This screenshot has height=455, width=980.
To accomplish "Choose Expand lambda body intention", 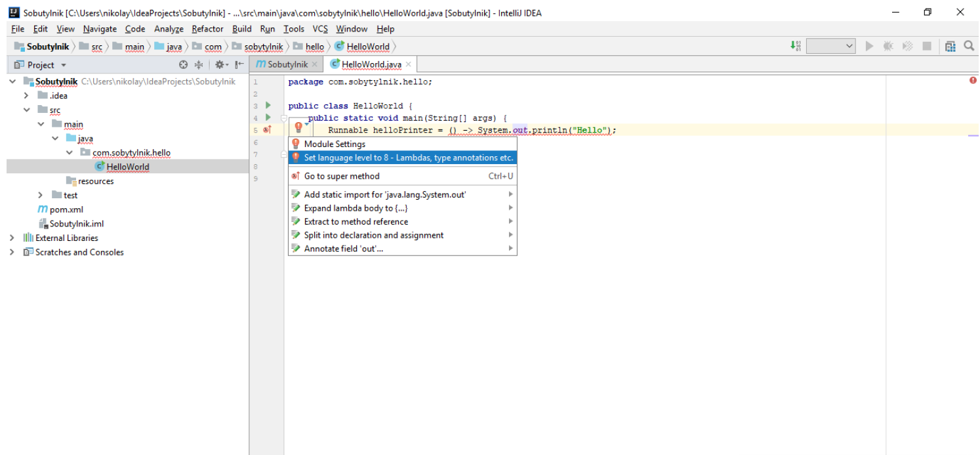I will click(403, 208).
